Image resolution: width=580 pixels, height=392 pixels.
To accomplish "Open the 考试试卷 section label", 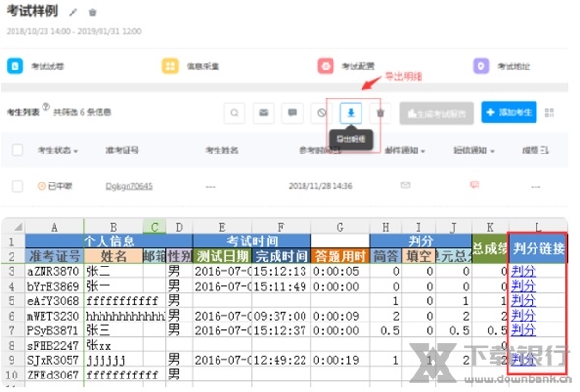I will (x=47, y=67).
